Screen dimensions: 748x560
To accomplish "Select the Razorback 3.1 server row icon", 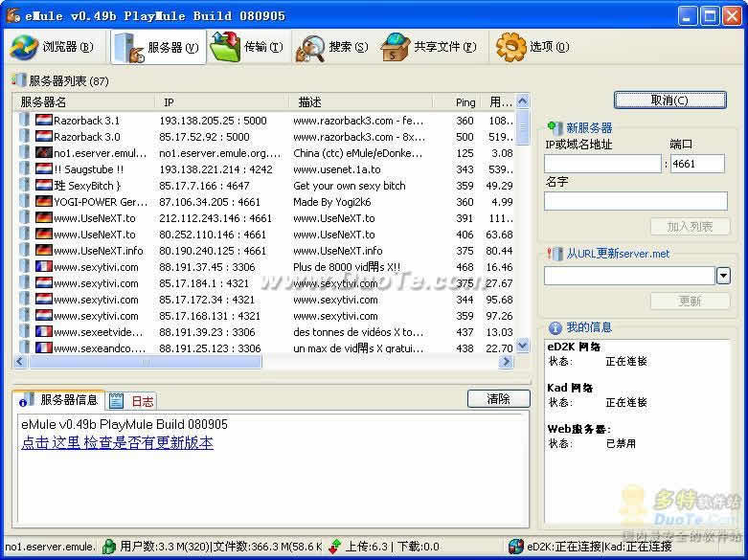I will click(24, 120).
